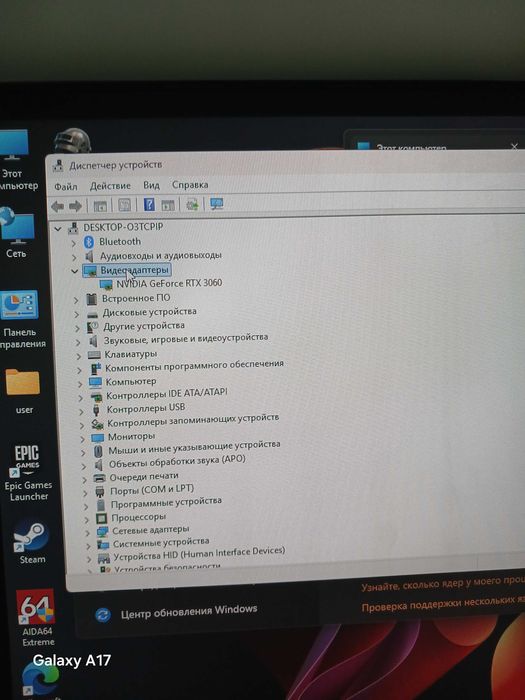
Task: Click the Мониторы icon in tree
Action: pos(97,438)
